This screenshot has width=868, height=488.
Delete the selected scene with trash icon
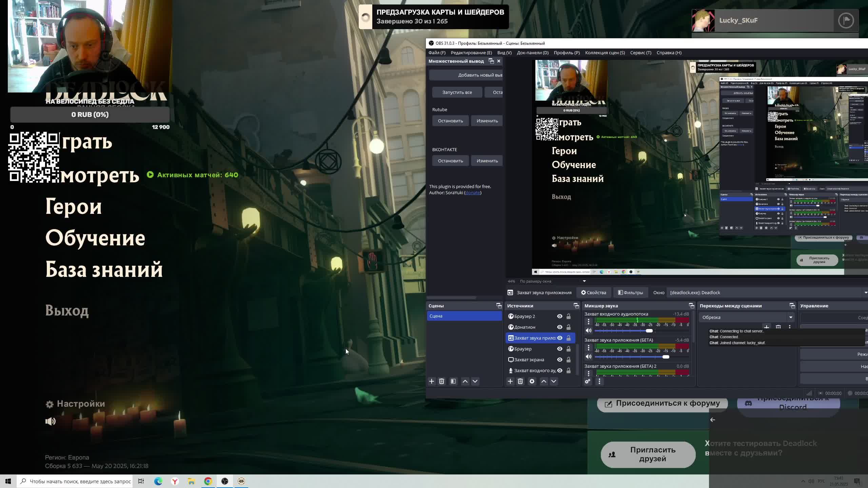441,381
